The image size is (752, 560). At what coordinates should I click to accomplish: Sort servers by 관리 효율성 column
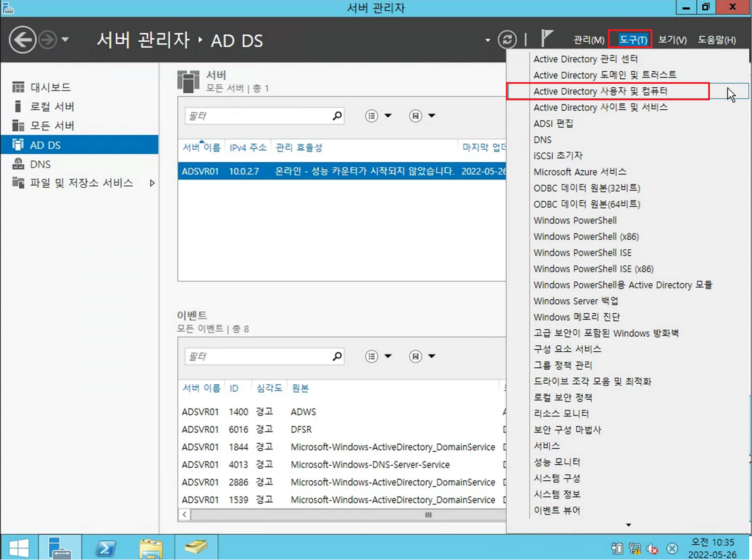[299, 148]
